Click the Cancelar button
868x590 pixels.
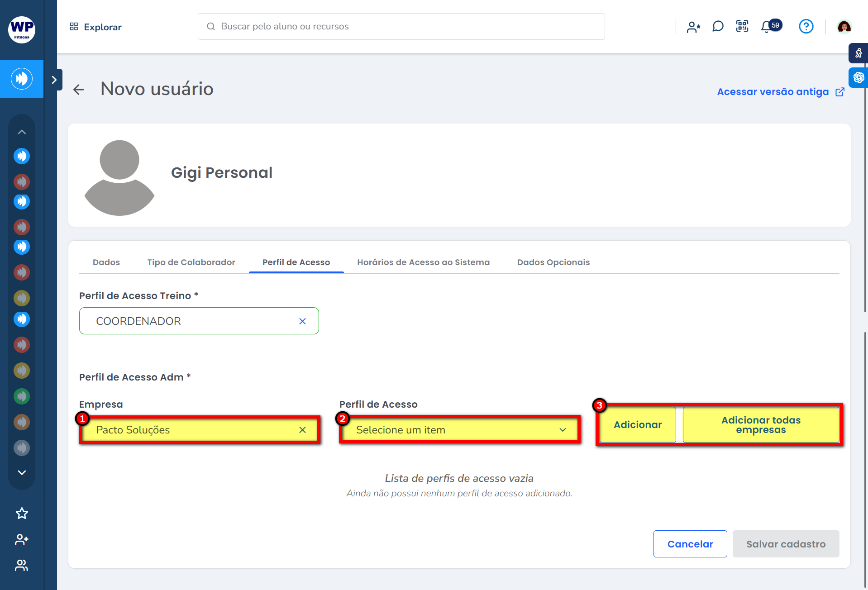[x=690, y=544]
